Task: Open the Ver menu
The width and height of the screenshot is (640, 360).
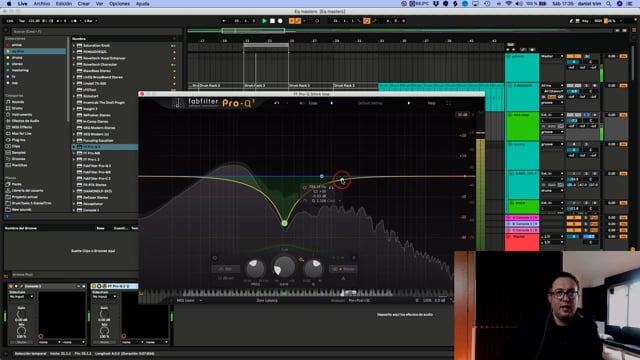Action: click(99, 4)
